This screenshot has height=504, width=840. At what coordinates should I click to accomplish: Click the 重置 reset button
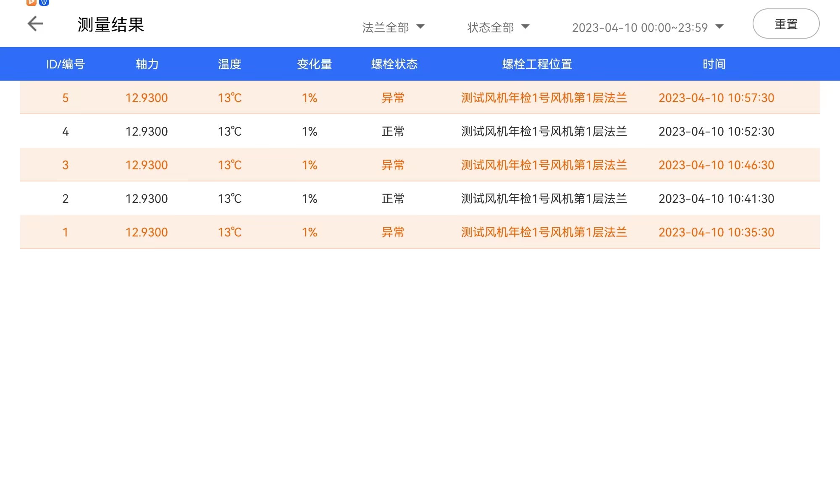[786, 24]
